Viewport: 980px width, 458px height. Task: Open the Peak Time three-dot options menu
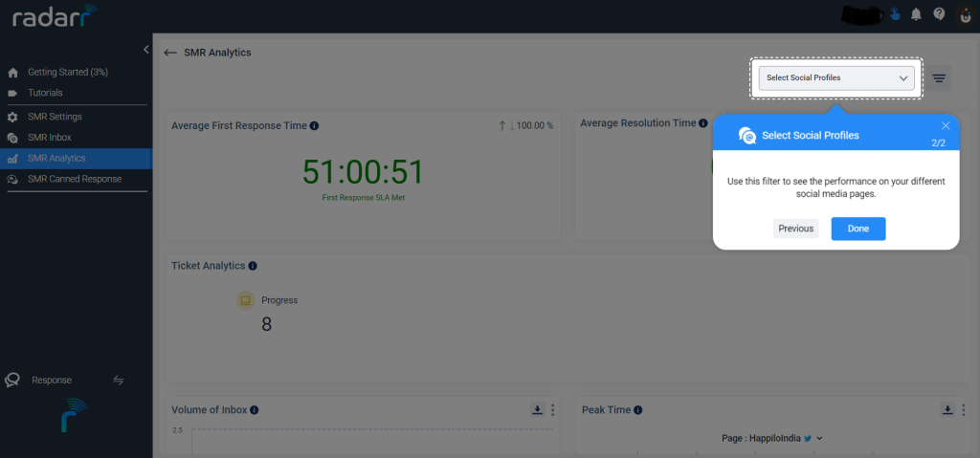(x=963, y=410)
